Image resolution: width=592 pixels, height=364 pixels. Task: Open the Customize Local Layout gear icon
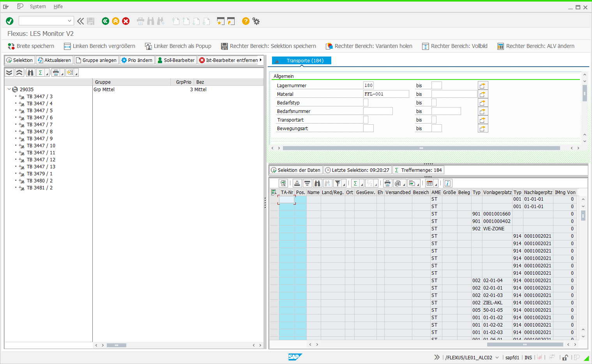tap(256, 21)
